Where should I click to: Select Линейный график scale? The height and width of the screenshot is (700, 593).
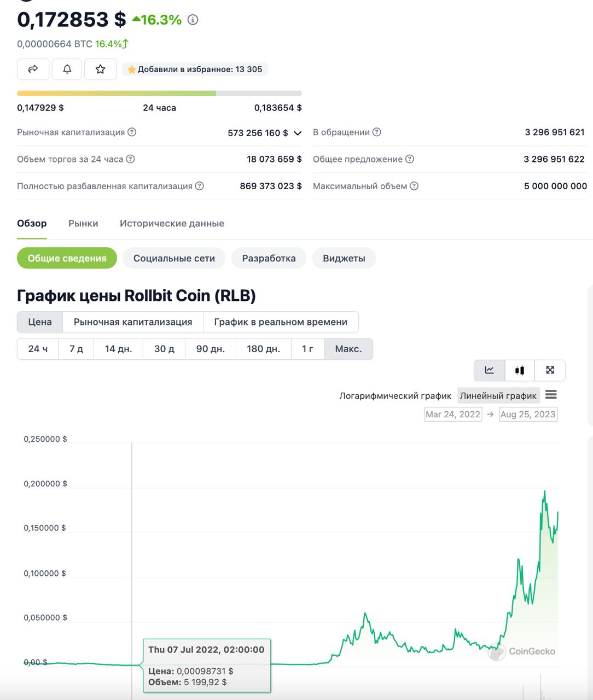click(x=498, y=396)
